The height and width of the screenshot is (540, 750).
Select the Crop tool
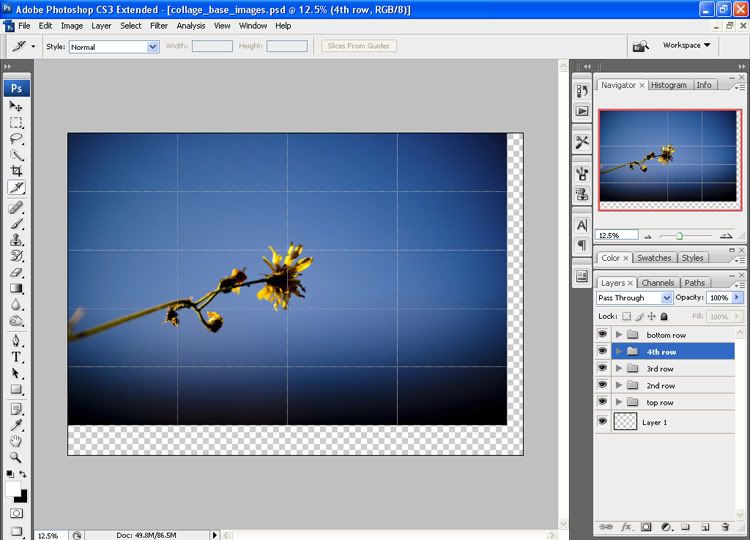tap(16, 171)
